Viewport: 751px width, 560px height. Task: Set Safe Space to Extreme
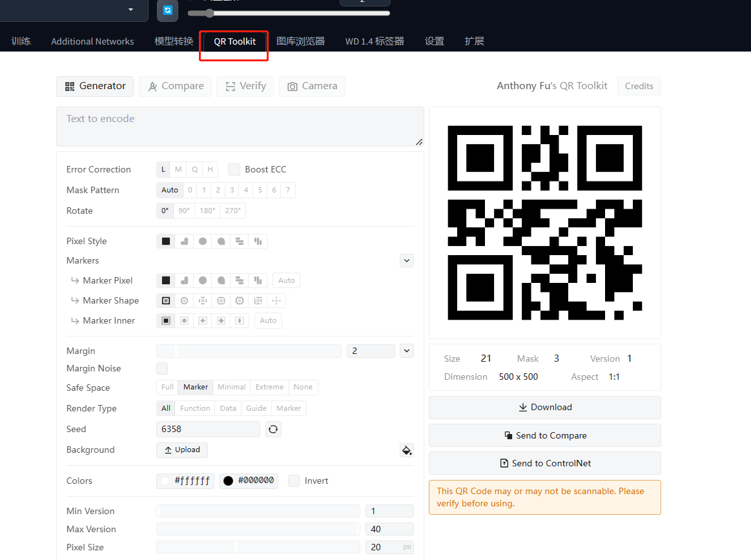pos(270,387)
